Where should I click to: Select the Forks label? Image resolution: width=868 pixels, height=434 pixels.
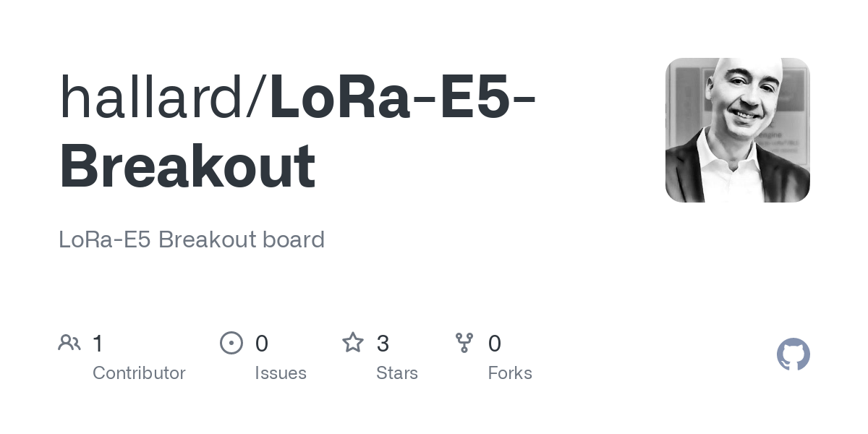point(510,373)
